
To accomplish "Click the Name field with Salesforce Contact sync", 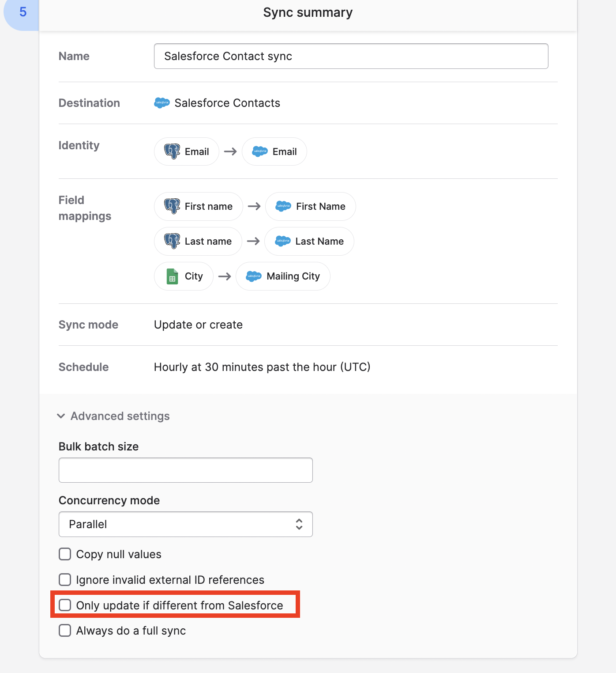I will tap(351, 56).
